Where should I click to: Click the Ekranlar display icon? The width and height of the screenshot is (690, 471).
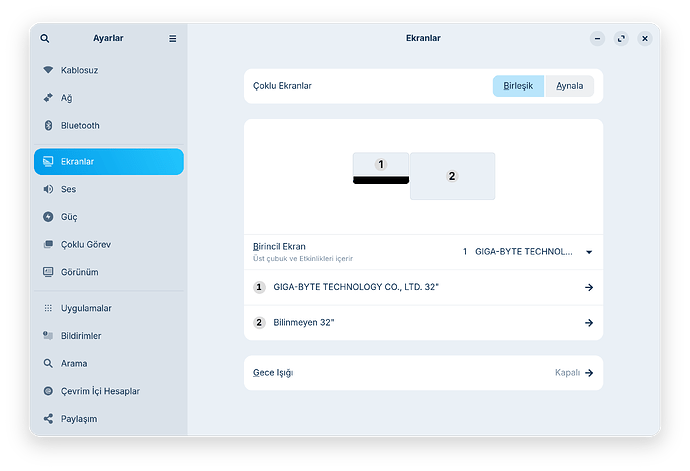(48, 162)
